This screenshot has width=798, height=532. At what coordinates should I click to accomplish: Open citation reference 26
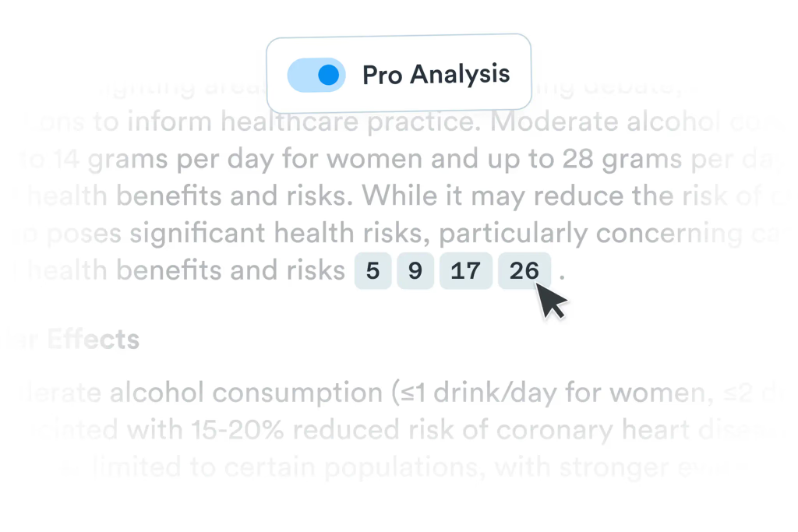tap(524, 270)
